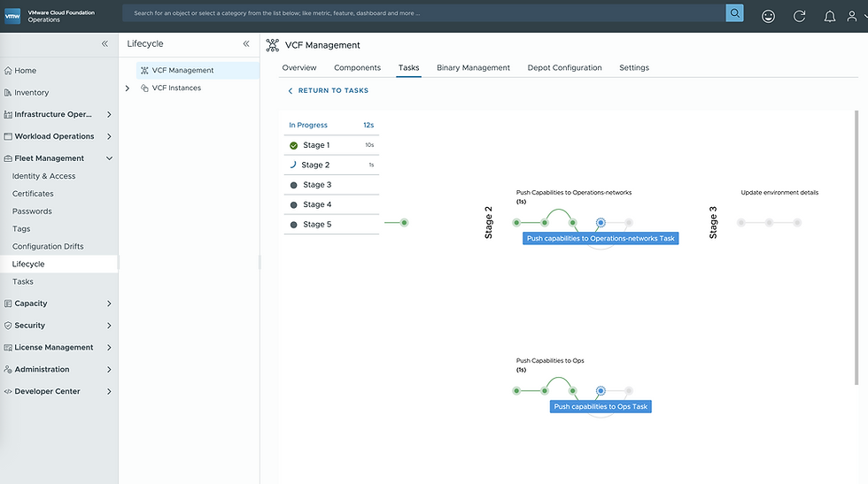Open the feedback smiley icon
Image resolution: width=868 pixels, height=484 pixels.
768,17
